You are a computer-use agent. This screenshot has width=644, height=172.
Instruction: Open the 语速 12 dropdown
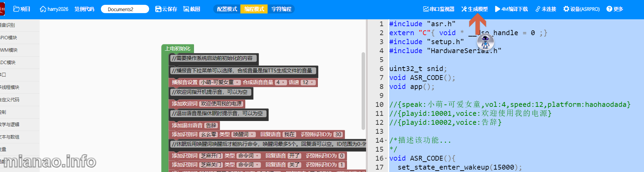pyautogui.click(x=308, y=82)
